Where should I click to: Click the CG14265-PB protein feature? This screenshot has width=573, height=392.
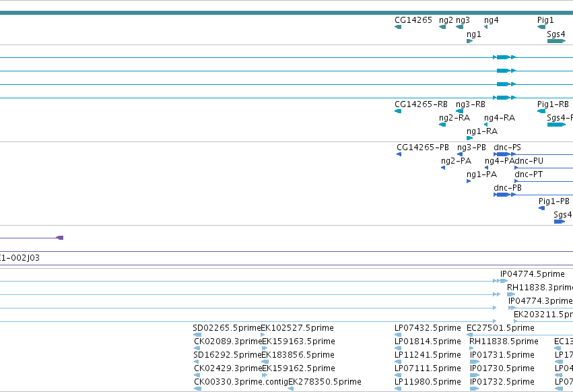[399, 154]
